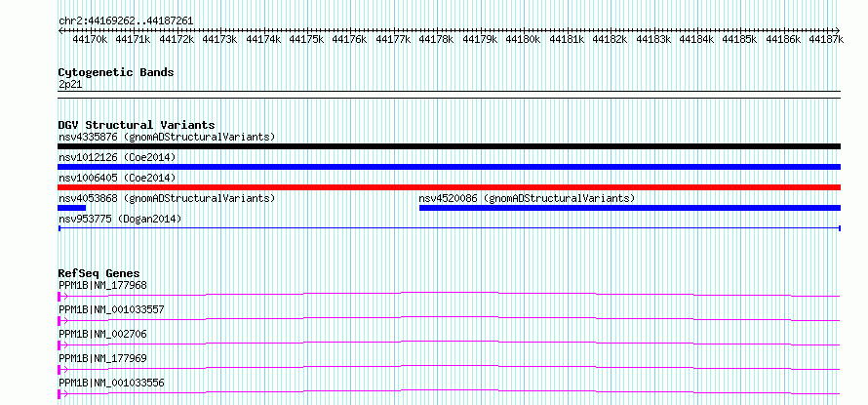Open the nsv1006405 (Coe2014) label
The height and width of the screenshot is (405, 868).
coord(117,178)
